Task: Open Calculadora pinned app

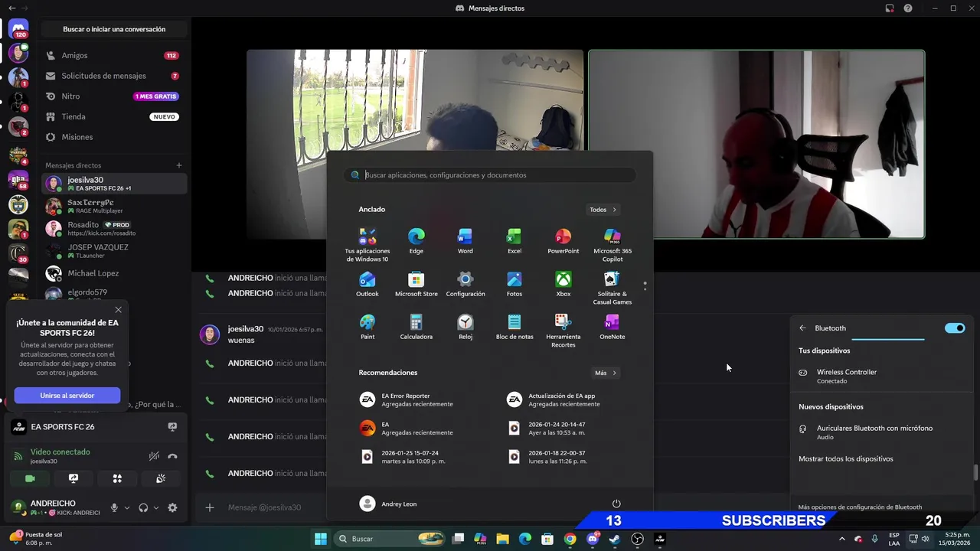Action: (416, 327)
